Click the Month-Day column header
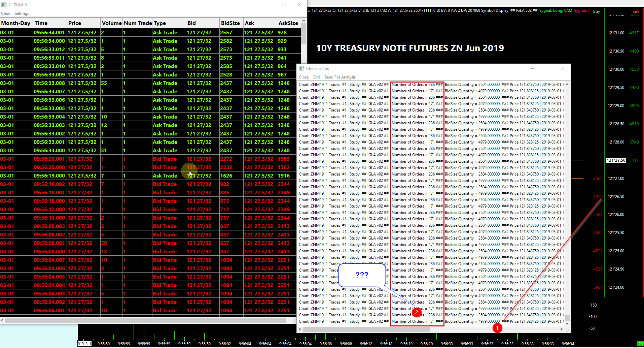This screenshot has width=644, height=348. [16, 23]
